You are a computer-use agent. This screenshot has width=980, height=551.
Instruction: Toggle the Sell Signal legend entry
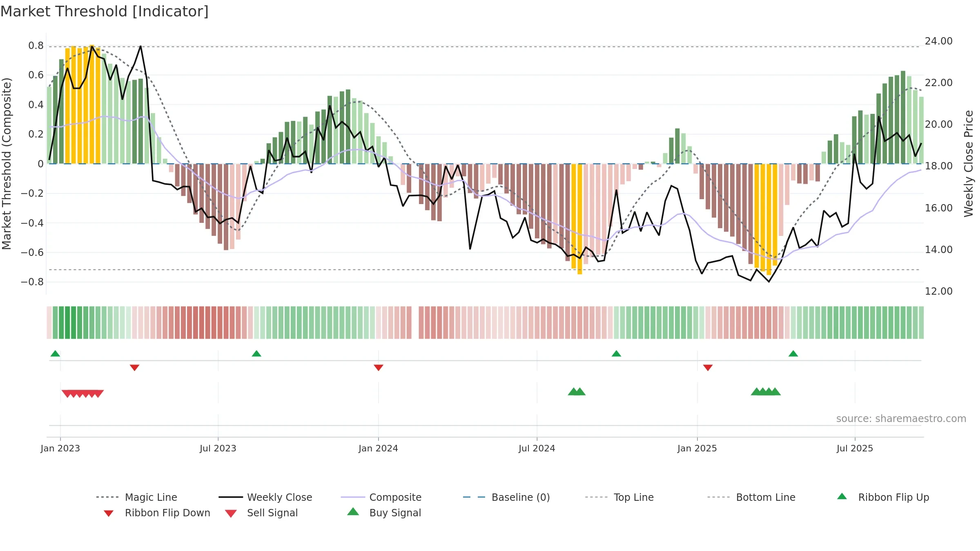(x=261, y=513)
